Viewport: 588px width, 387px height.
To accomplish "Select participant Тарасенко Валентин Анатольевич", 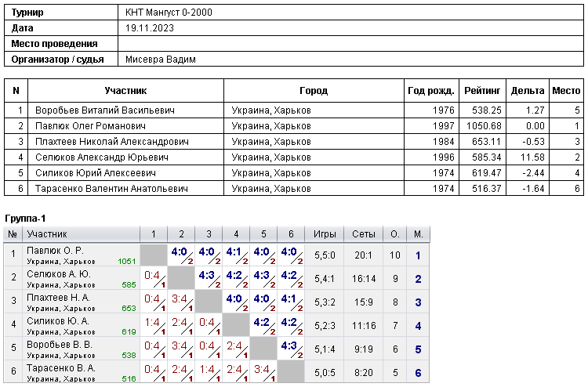I will click(111, 189).
